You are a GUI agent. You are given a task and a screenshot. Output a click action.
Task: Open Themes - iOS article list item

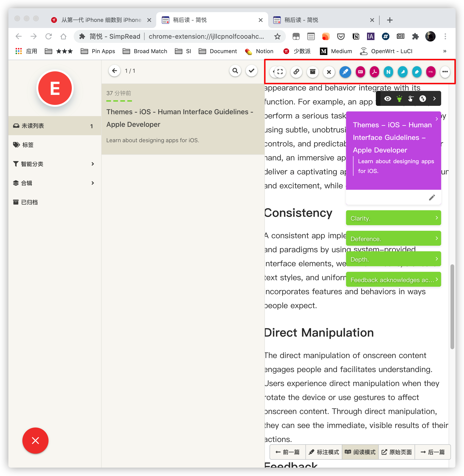183,119
